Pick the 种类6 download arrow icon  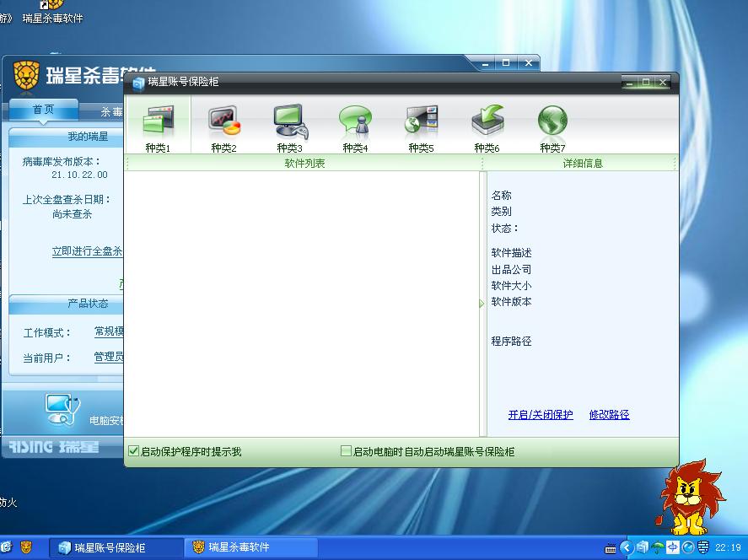(x=487, y=122)
